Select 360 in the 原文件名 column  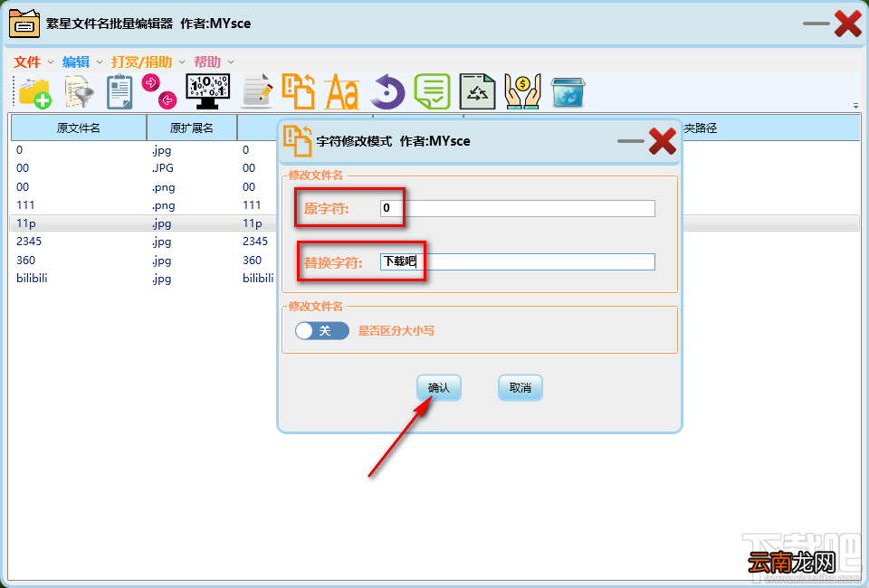(25, 261)
